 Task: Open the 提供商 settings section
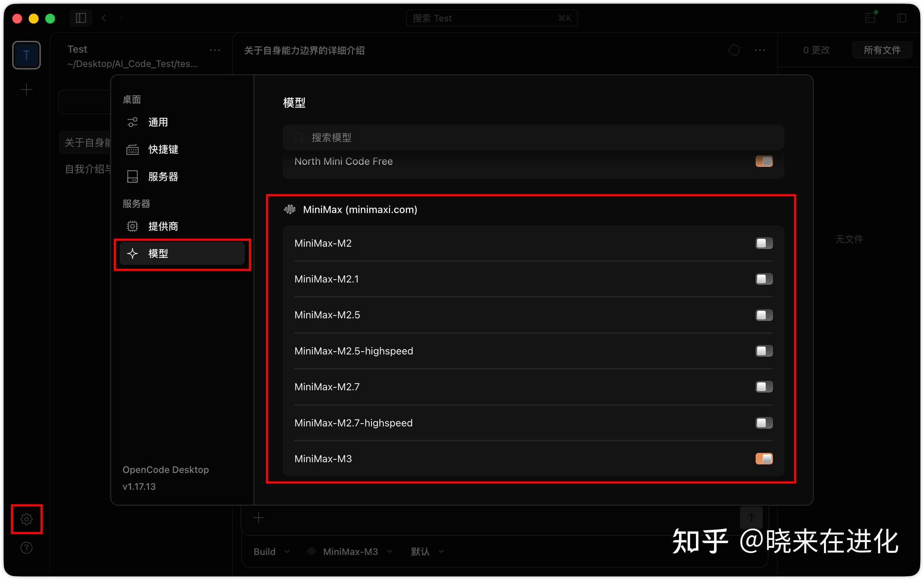point(182,226)
